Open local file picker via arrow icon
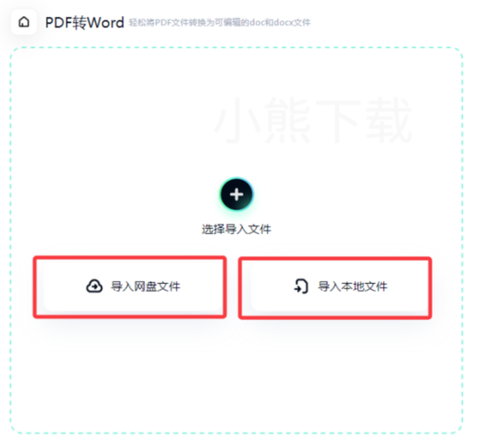Image resolution: width=477 pixels, height=448 pixels. (301, 286)
